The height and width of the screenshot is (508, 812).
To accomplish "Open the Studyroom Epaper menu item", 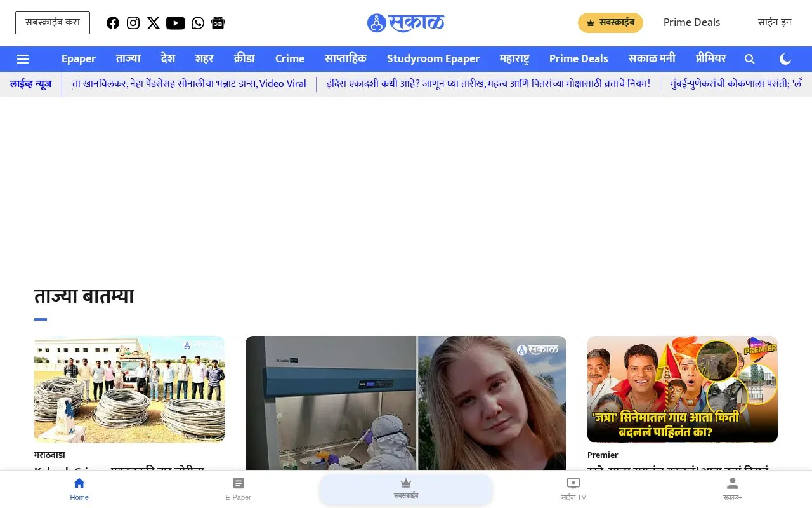I will click(x=433, y=59).
